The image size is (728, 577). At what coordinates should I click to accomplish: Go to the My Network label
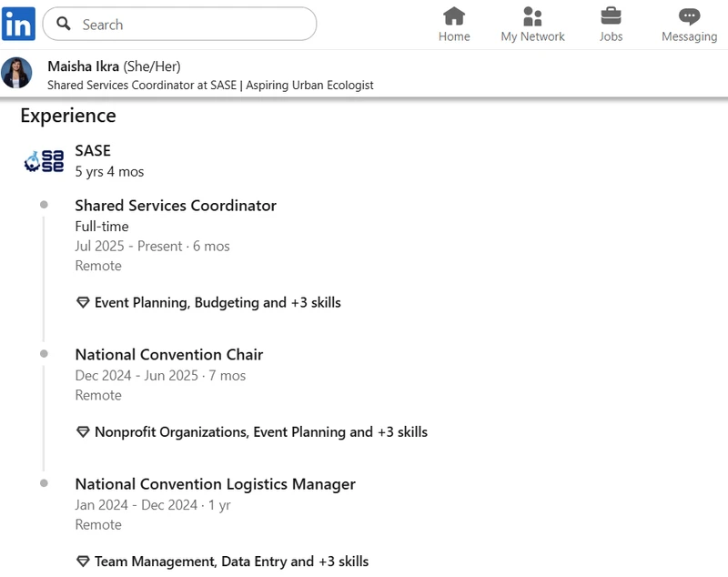(532, 36)
